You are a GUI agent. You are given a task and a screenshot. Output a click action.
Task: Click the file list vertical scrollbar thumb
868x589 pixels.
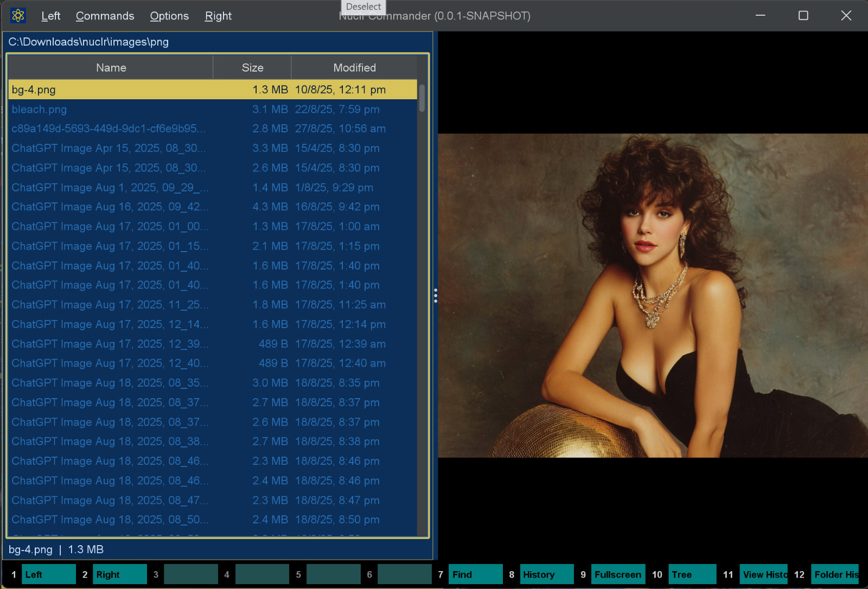coord(422,98)
